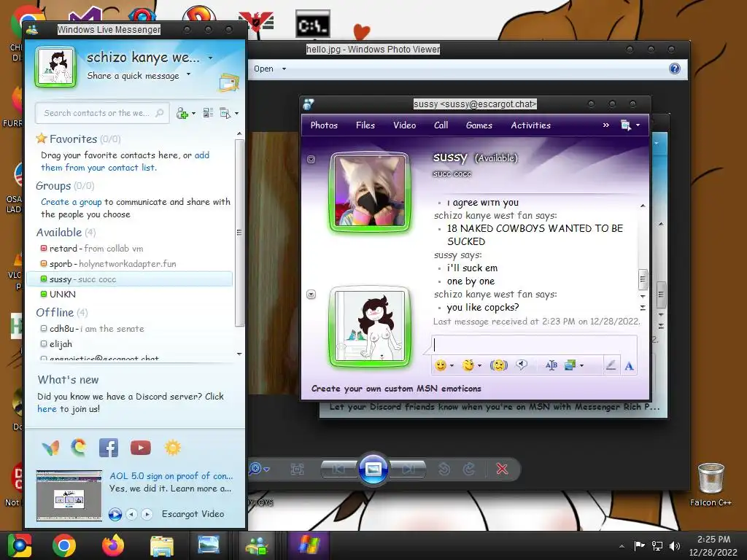The height and width of the screenshot is (560, 747).
Task: Open the AOL 5.0 sign on article link
Action: (x=171, y=475)
